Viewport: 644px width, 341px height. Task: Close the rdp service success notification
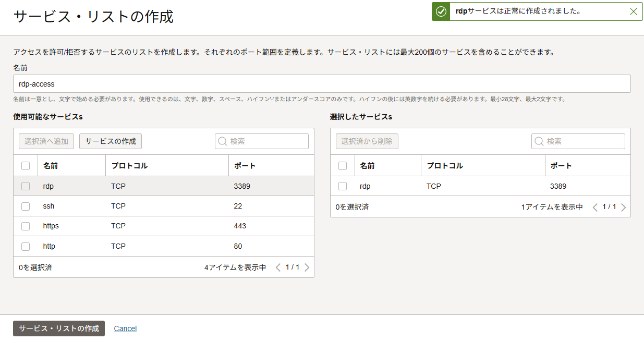coord(633,11)
